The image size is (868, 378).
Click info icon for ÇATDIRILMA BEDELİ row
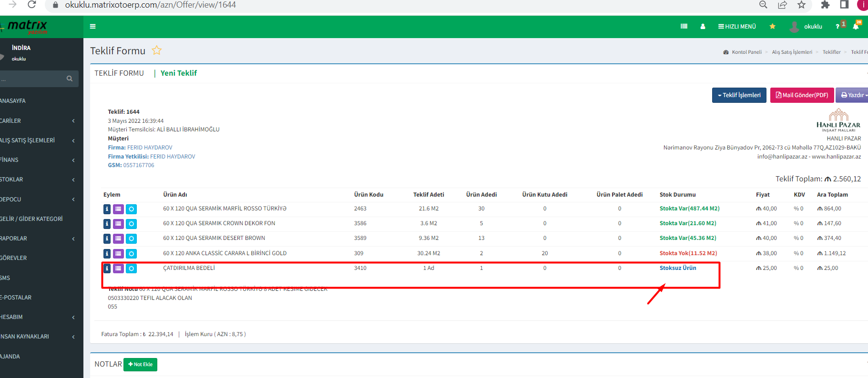coord(107,269)
